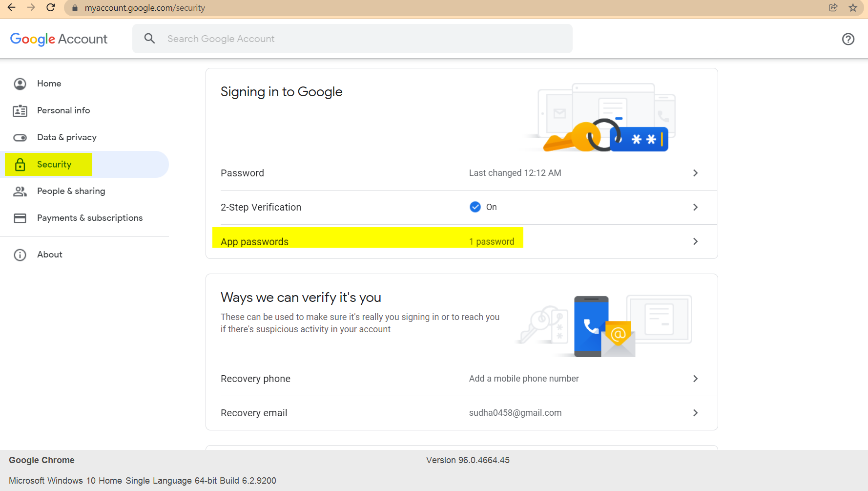This screenshot has height=491, width=868.
Task: Reload the page with the refresh icon
Action: tap(50, 7)
